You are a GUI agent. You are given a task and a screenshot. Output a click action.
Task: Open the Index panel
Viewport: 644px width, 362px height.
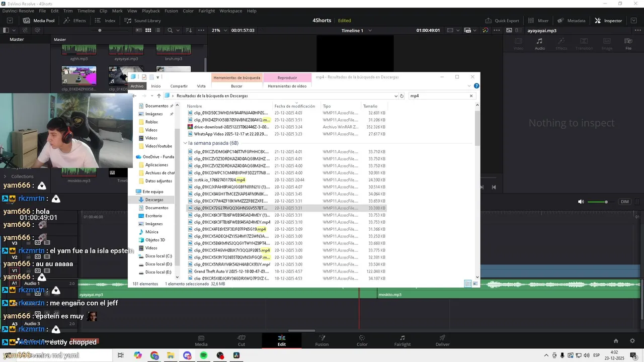pos(105,21)
